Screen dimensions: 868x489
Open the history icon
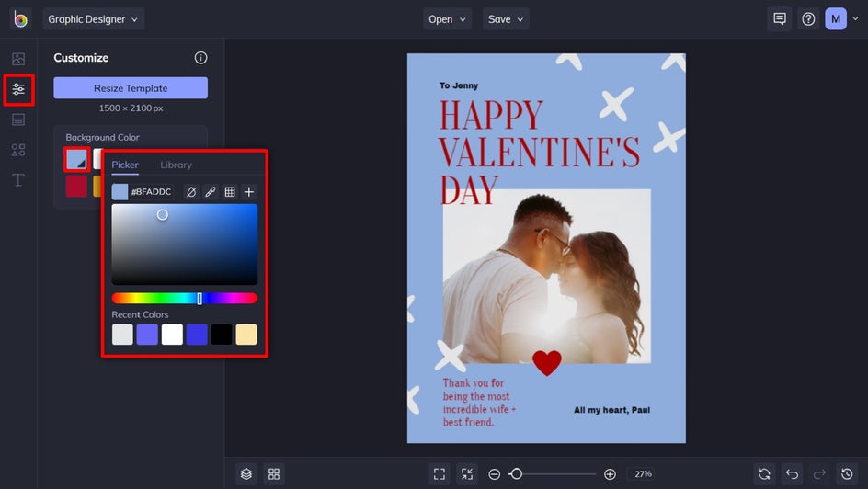[847, 474]
